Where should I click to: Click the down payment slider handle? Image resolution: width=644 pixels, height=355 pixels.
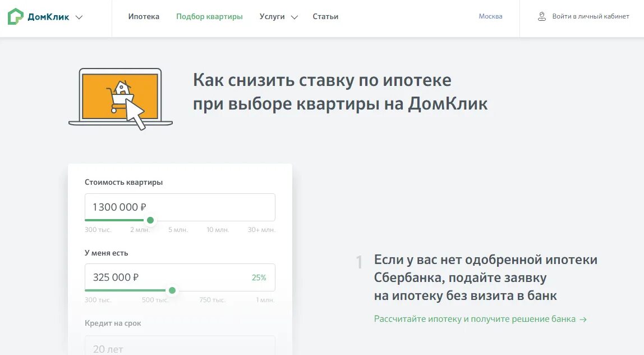click(172, 290)
